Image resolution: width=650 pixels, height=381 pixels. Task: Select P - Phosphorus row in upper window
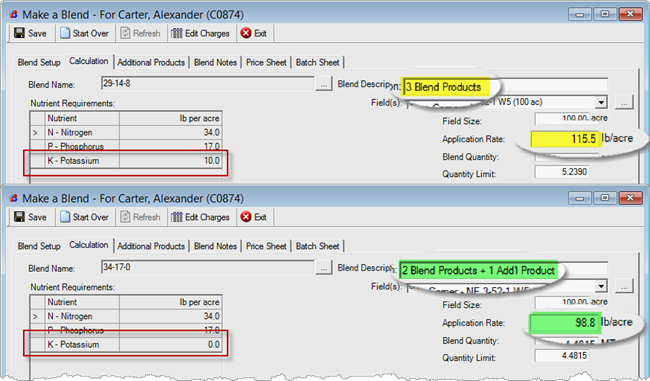point(126,146)
